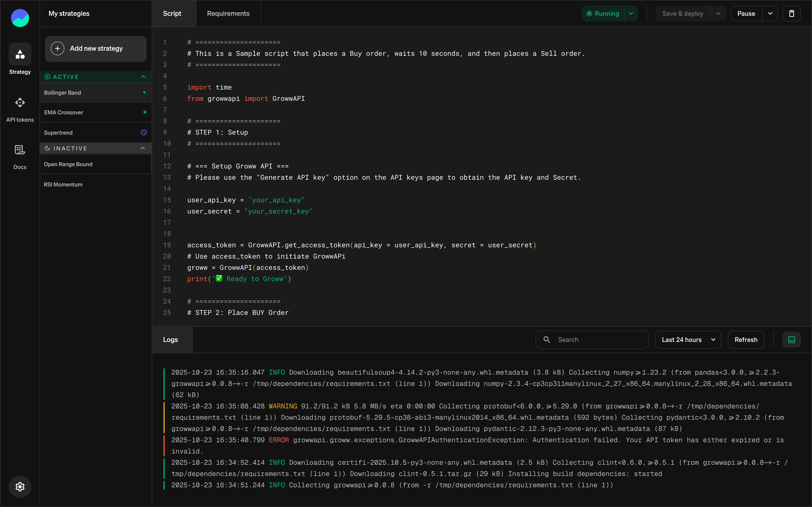Image resolution: width=812 pixels, height=507 pixels.
Task: Collapse the INACTIVE strategies section
Action: [x=143, y=148]
